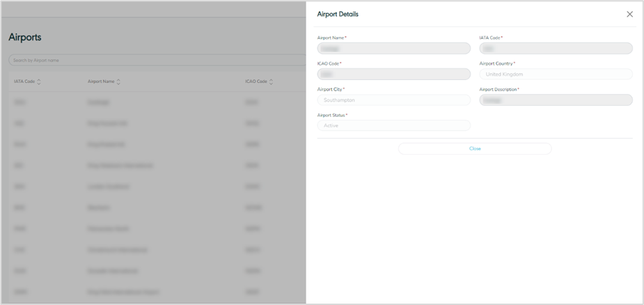Open the Airport Country field showing United Kingdom

(x=556, y=75)
